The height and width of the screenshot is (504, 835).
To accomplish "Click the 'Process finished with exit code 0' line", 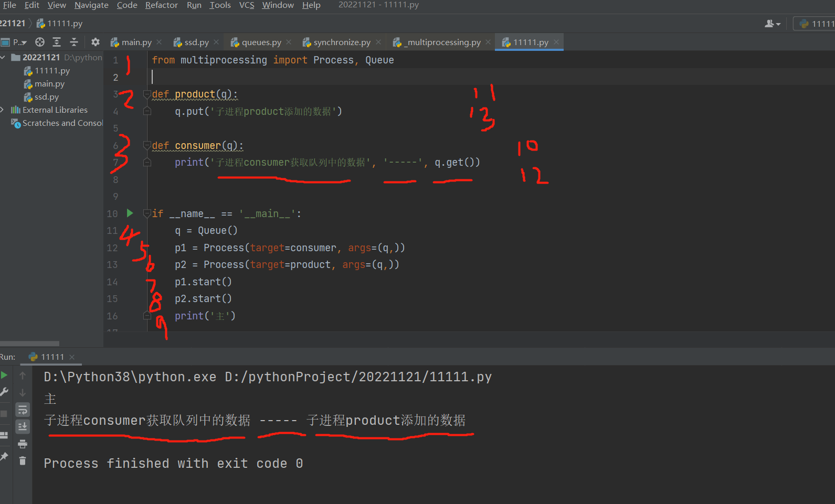I will (x=173, y=464).
